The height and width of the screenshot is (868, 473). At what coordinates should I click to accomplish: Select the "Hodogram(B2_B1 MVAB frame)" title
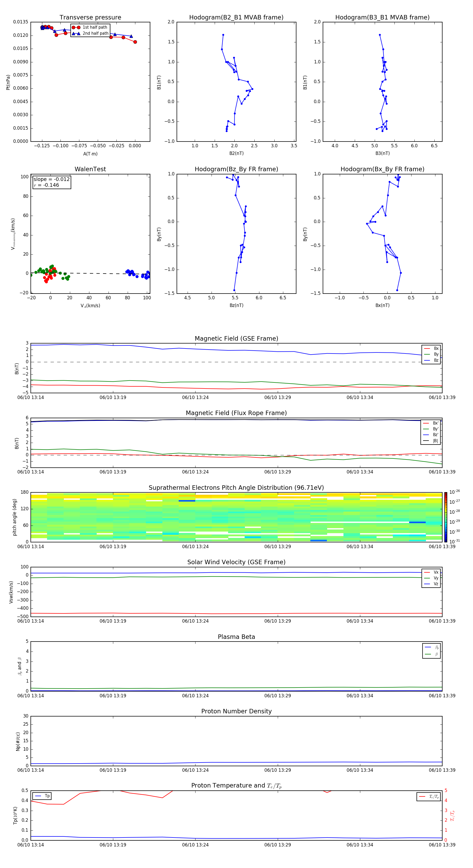[x=236, y=18]
